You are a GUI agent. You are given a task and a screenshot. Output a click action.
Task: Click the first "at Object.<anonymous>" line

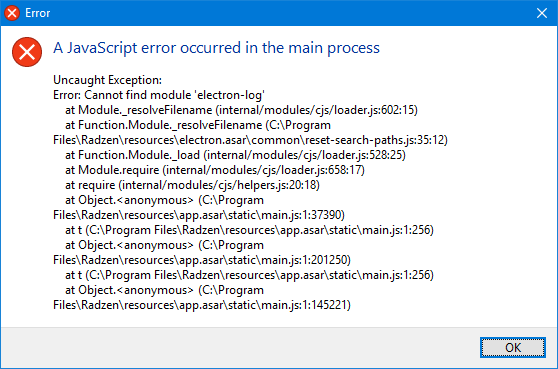click(164, 200)
